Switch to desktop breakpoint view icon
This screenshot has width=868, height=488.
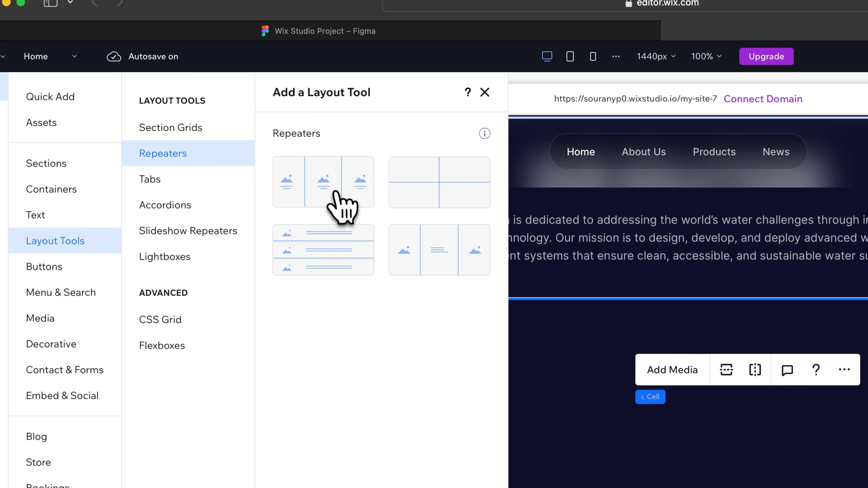pos(547,56)
